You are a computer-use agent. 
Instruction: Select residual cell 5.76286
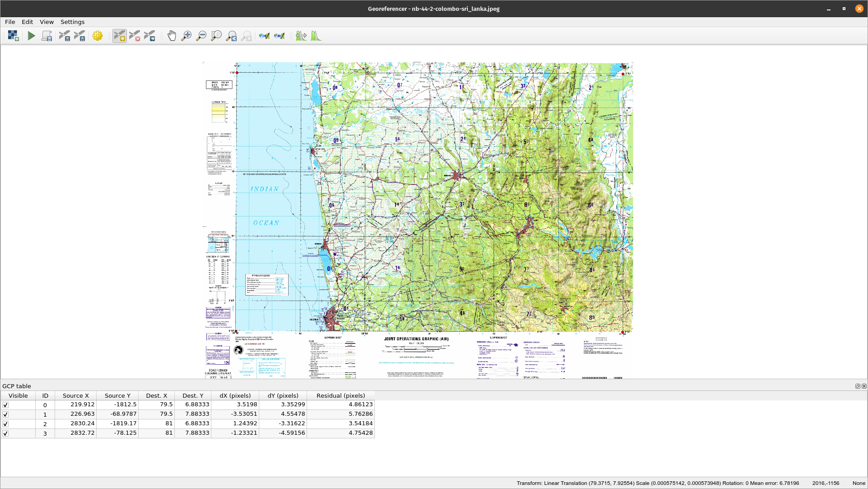[x=341, y=414]
